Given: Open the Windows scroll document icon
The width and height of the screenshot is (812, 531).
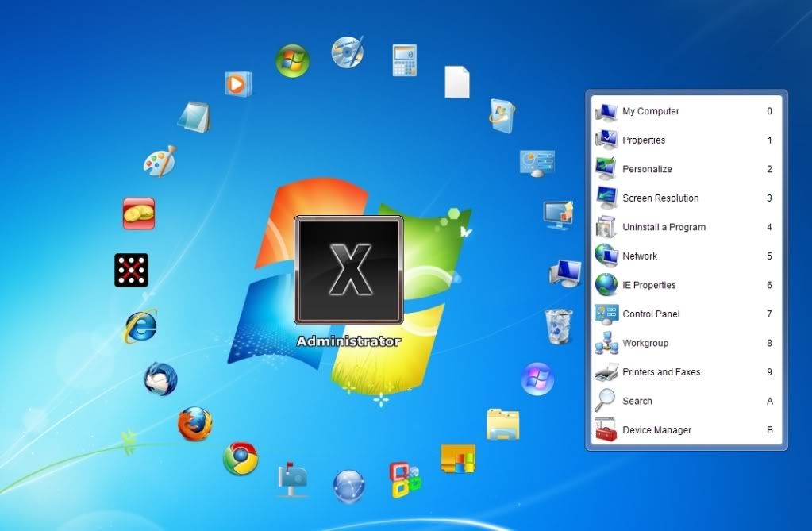Looking at the screenshot, I should [502, 116].
